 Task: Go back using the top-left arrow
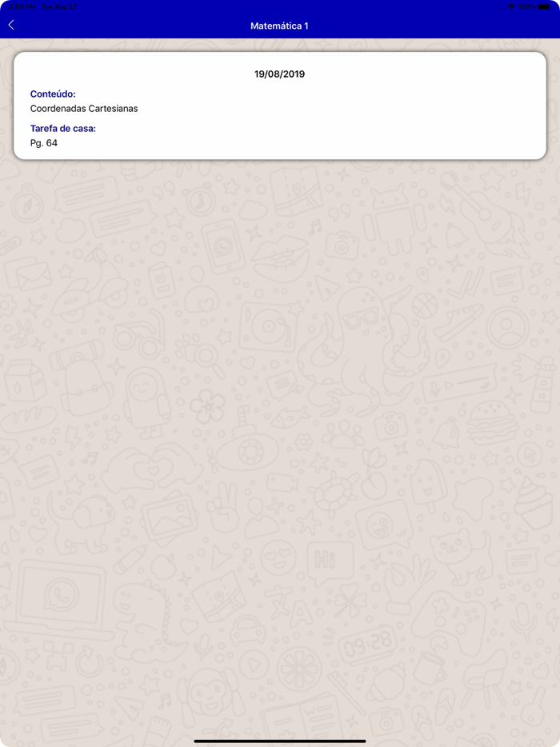(11, 26)
